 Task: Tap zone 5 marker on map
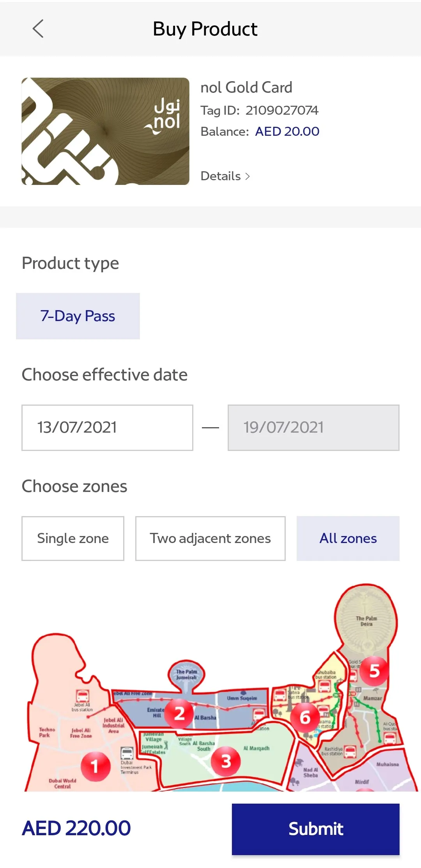pyautogui.click(x=374, y=671)
